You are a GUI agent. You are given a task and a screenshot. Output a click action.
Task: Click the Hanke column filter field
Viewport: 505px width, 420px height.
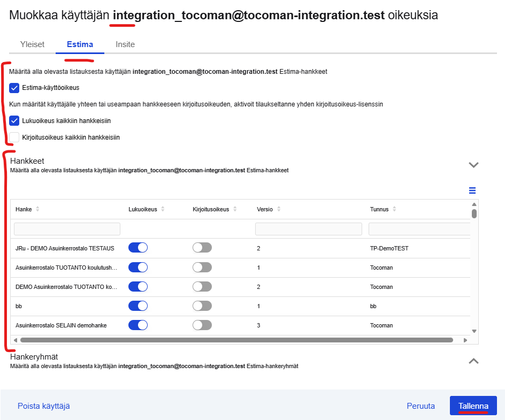point(67,229)
